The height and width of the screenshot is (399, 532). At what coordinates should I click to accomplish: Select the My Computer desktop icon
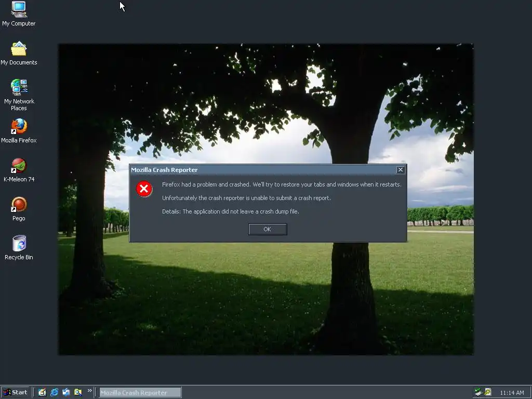(19, 14)
